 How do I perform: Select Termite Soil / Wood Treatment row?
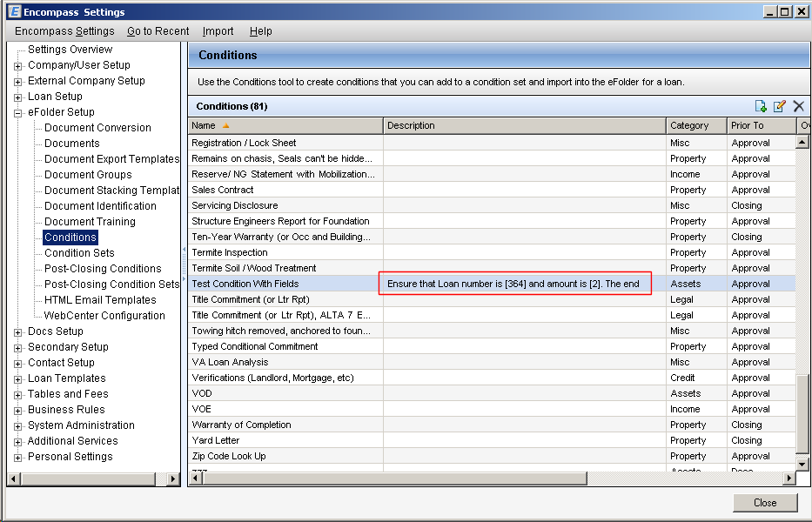[492, 268]
